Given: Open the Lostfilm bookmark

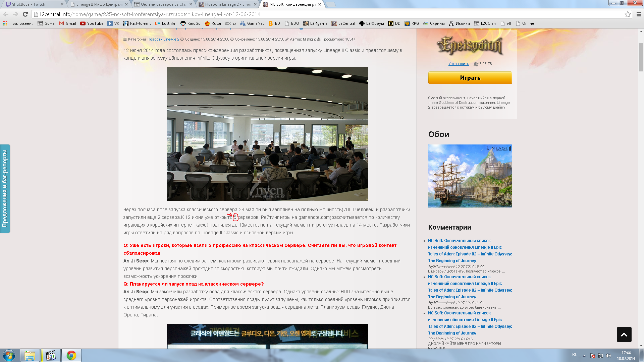Looking at the screenshot, I should [x=166, y=23].
